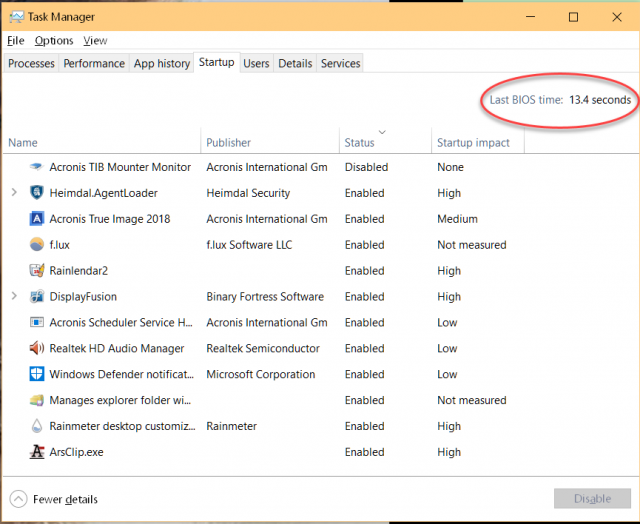
Task: Switch to the App history tab
Action: pyautogui.click(x=162, y=63)
